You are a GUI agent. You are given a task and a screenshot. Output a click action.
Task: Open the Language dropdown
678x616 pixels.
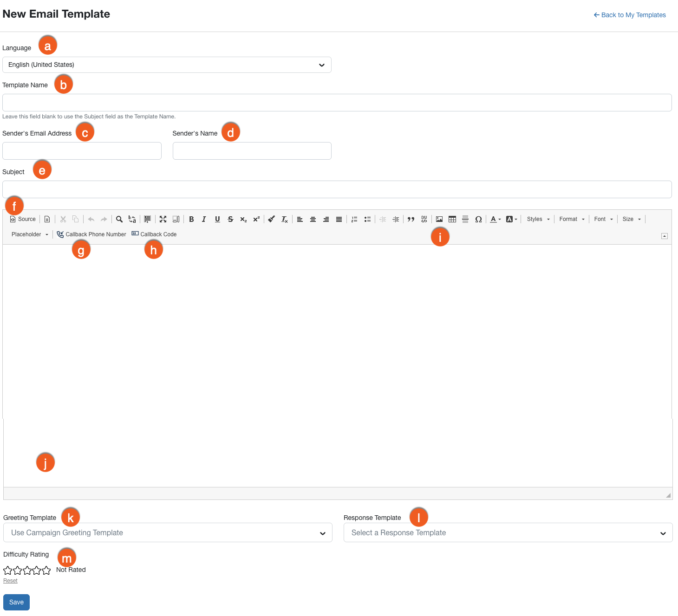(x=166, y=65)
